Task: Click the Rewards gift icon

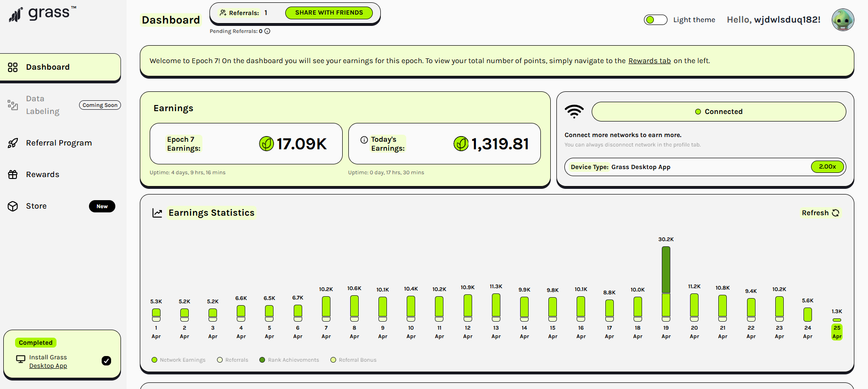Action: [x=13, y=175]
